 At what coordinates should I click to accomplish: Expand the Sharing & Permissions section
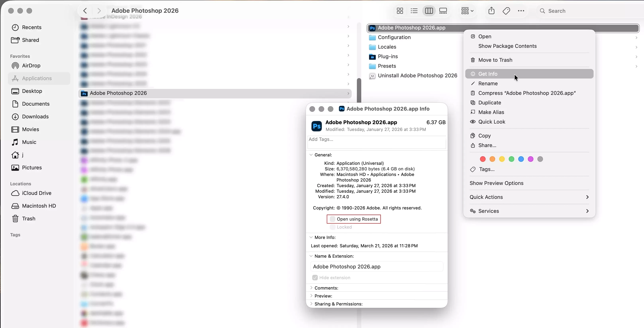click(311, 304)
